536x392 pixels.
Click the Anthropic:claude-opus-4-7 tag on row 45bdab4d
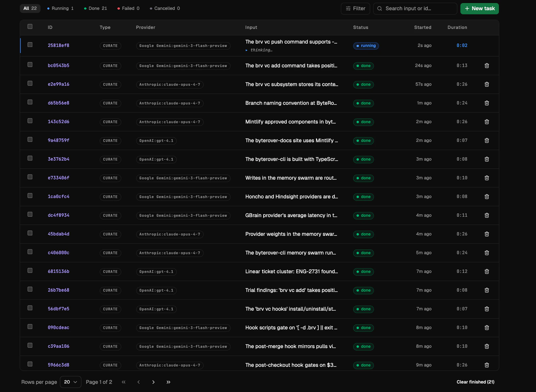click(x=170, y=234)
